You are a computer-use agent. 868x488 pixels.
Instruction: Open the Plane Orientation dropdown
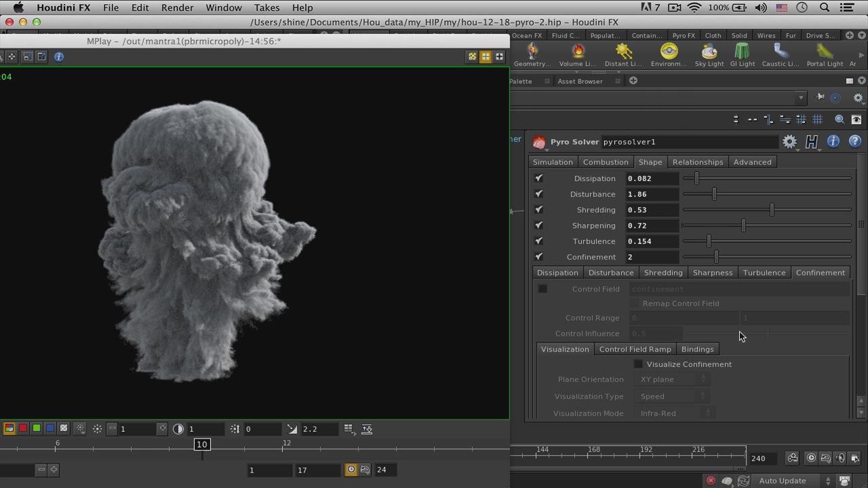coord(673,380)
